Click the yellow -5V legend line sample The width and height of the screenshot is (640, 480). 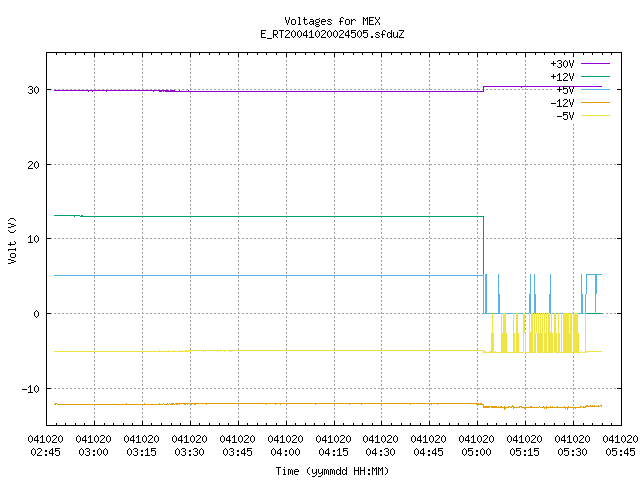point(595,116)
